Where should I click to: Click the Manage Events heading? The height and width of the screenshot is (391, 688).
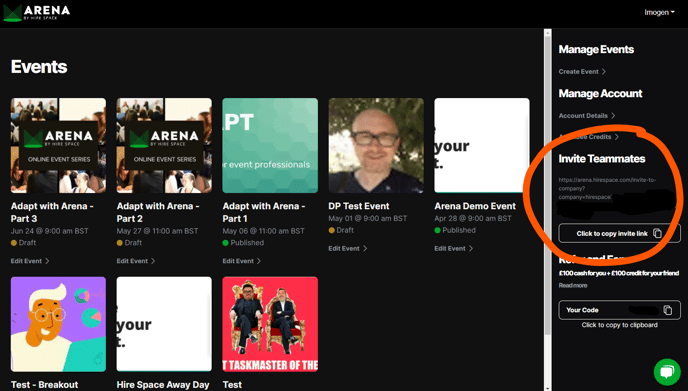(x=596, y=50)
